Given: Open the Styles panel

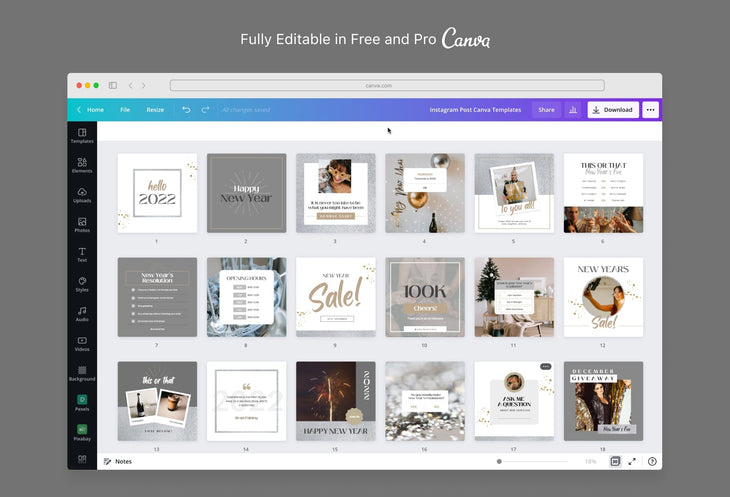Looking at the screenshot, I should tap(82, 283).
